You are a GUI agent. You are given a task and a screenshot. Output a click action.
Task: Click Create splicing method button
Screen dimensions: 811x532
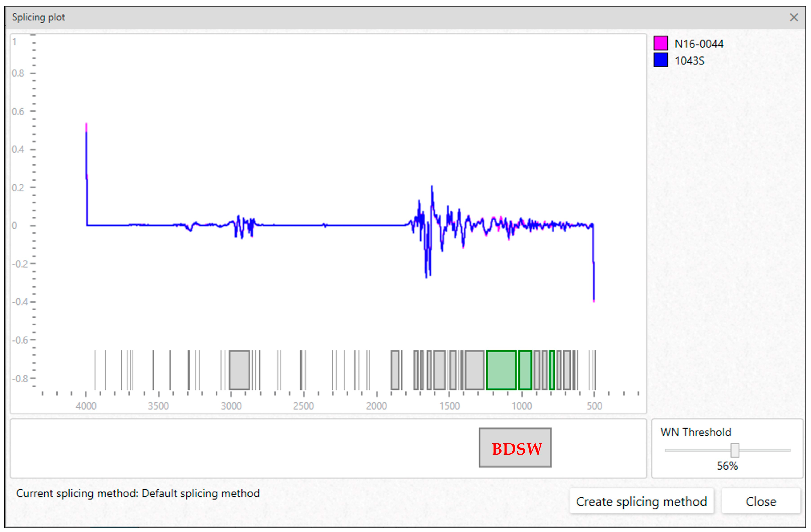click(641, 501)
